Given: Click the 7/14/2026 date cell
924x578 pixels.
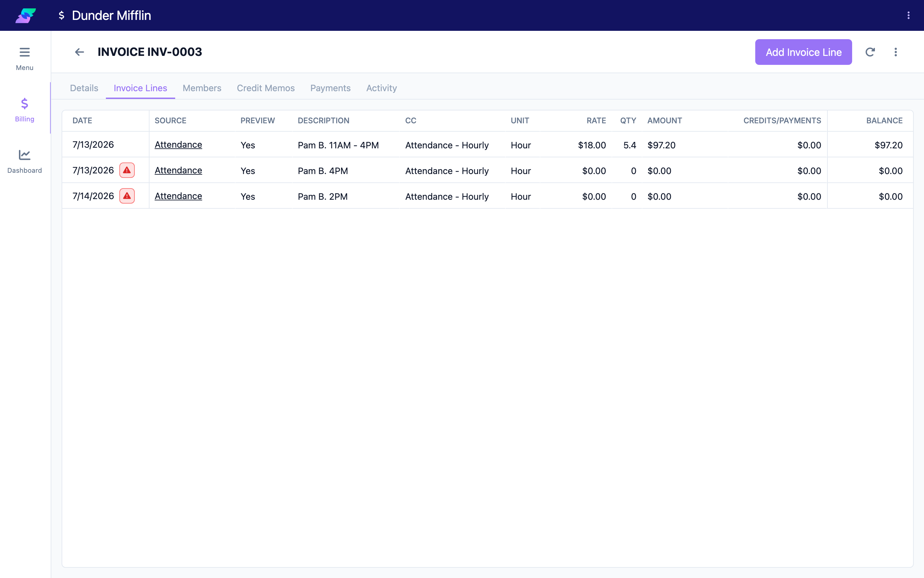Looking at the screenshot, I should (x=93, y=196).
